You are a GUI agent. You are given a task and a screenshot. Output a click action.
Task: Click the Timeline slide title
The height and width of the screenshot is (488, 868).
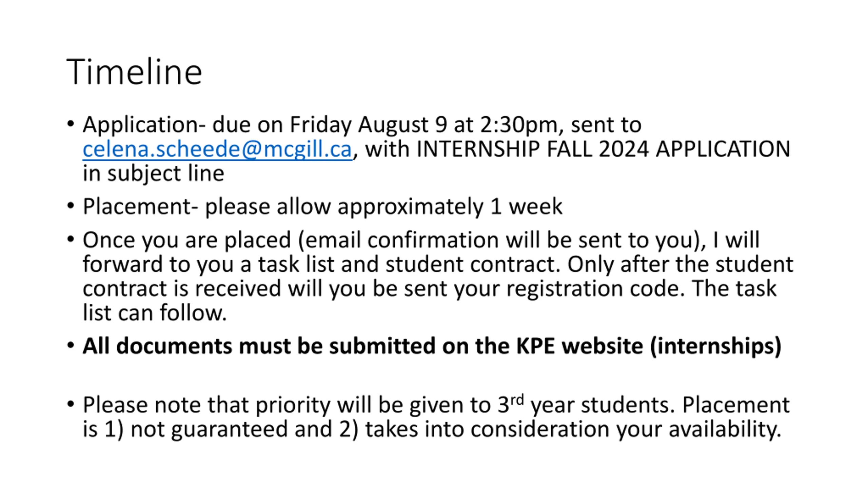[134, 72]
